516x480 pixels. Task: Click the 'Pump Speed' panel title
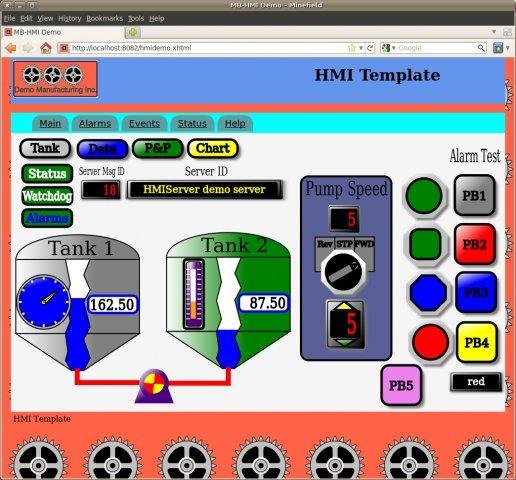pyautogui.click(x=346, y=189)
